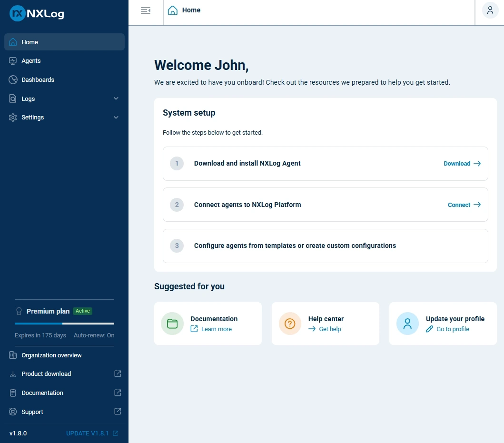Click the Download link for NXLog Agent
The width and height of the screenshot is (504, 443).
457,163
